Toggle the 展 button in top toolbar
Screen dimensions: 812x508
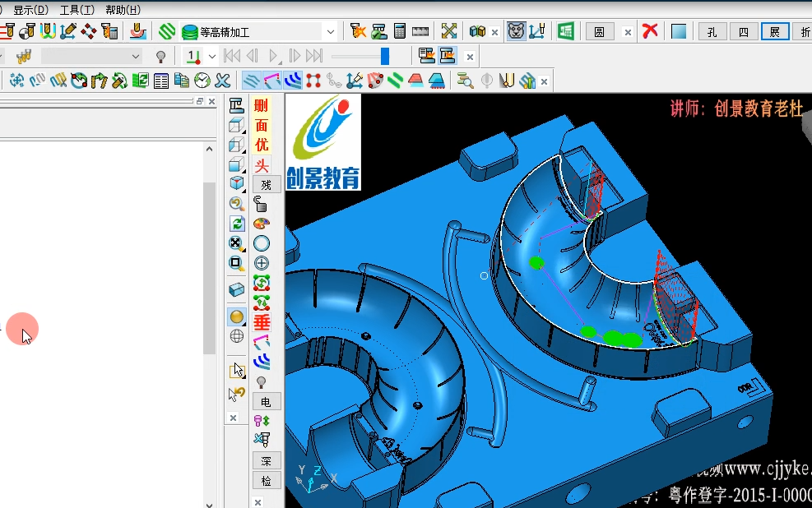click(775, 32)
